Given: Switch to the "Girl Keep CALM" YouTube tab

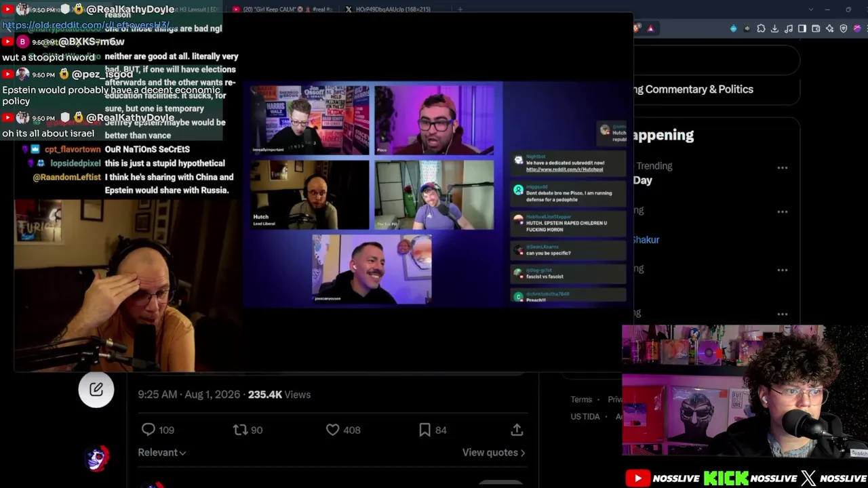Looking at the screenshot, I should 282,9.
